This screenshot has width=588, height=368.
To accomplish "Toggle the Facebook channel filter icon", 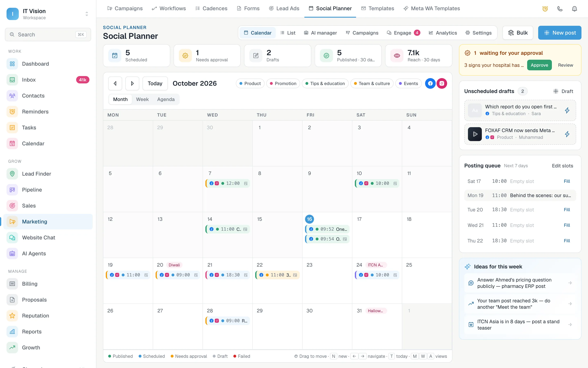I will coord(430,83).
